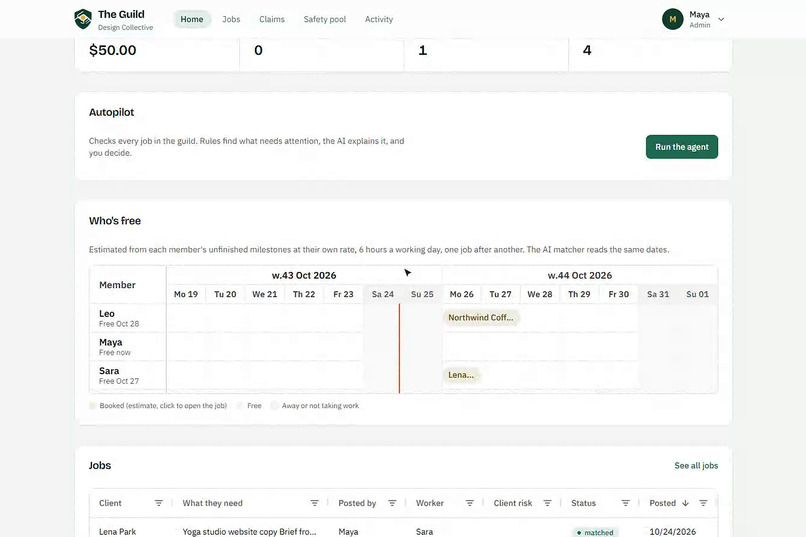Screen dimensions: 806x537
Task: Open the Northwind Coff... booked job
Action: [481, 318]
